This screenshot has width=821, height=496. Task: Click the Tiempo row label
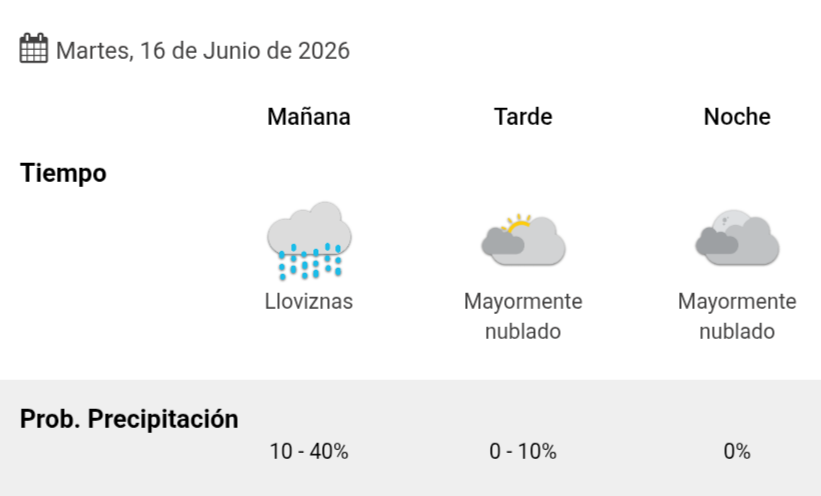63,173
